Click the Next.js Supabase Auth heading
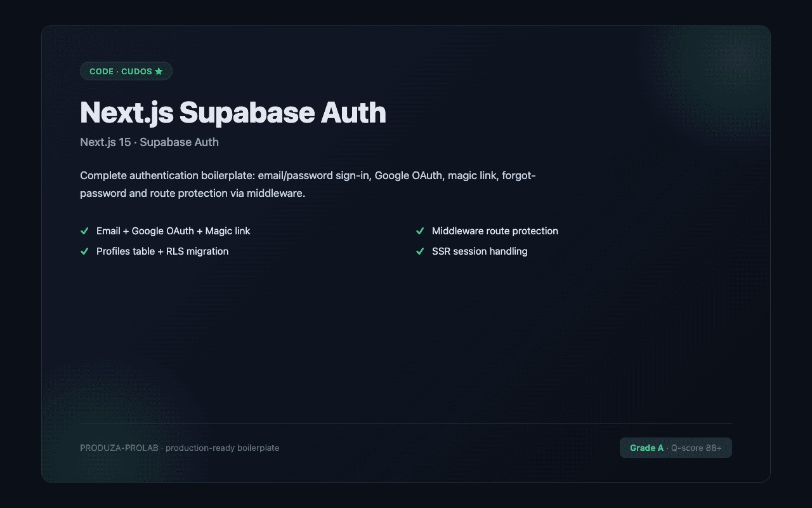 coord(233,112)
